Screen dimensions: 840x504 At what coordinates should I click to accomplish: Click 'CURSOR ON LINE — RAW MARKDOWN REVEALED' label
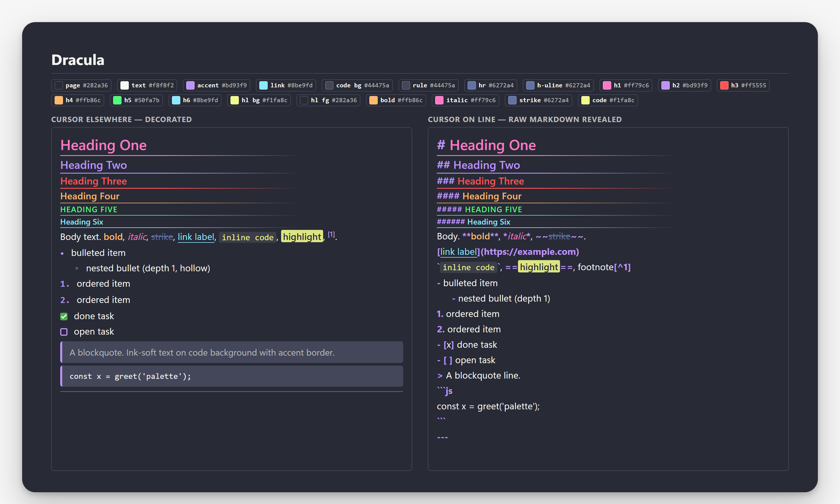coord(525,120)
